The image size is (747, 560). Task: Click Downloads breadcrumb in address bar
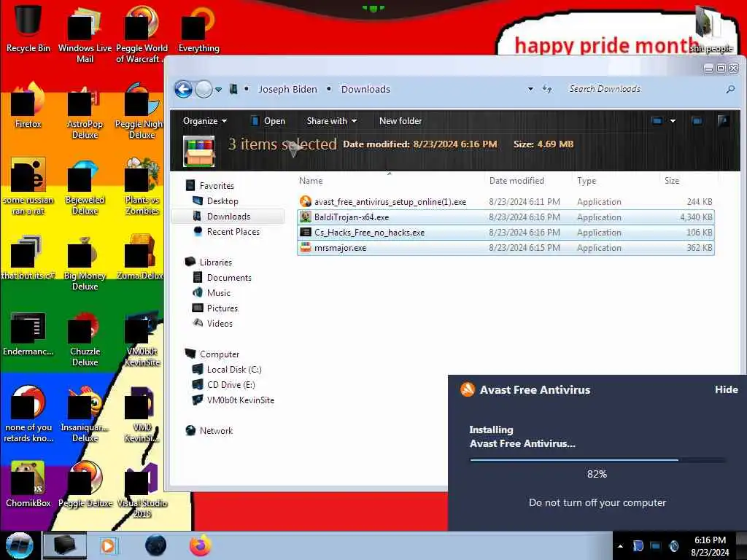(365, 89)
